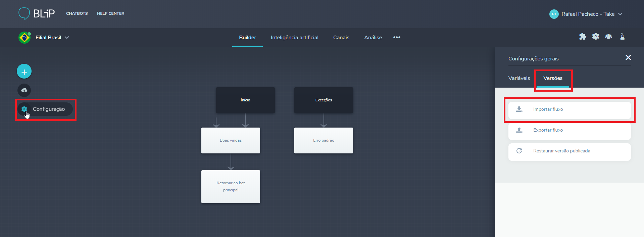
Task: Open Rafael Pacheco account dropdown
Action: [620, 14]
